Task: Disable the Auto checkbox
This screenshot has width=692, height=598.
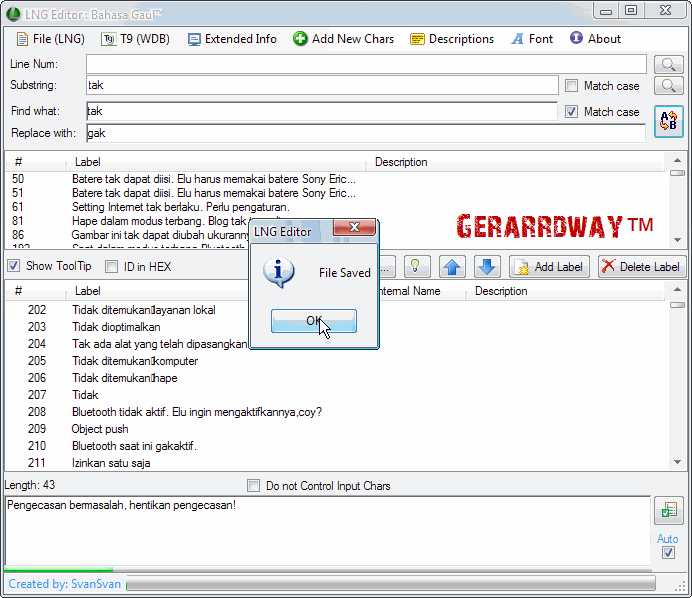Action: tap(668, 553)
